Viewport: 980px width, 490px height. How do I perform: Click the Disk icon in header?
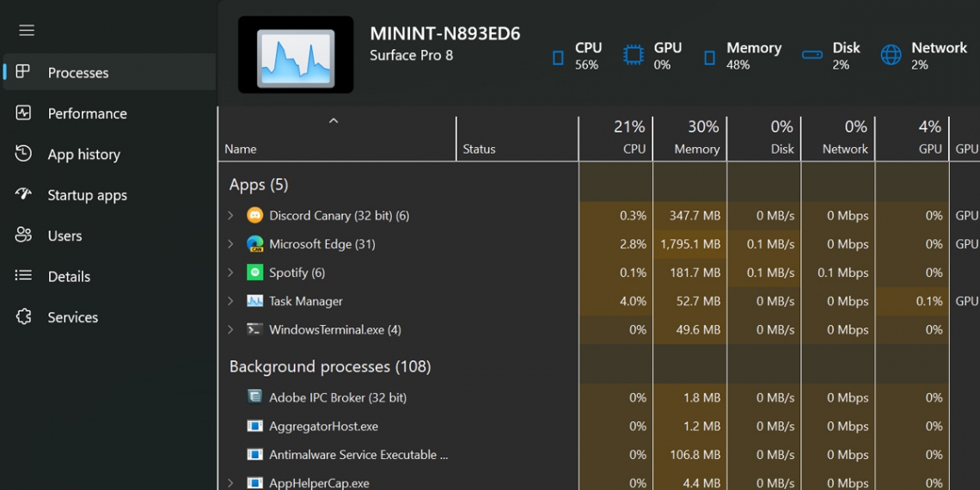tap(812, 55)
